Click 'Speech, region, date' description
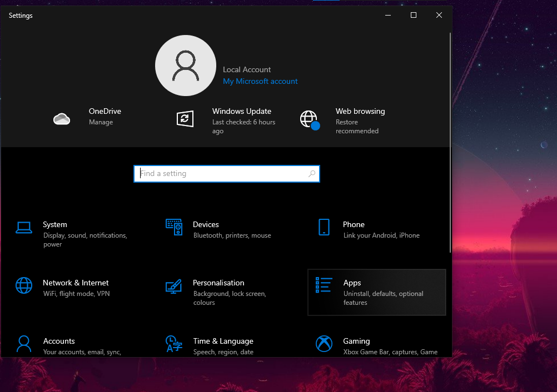The image size is (557, 392). [223, 352]
